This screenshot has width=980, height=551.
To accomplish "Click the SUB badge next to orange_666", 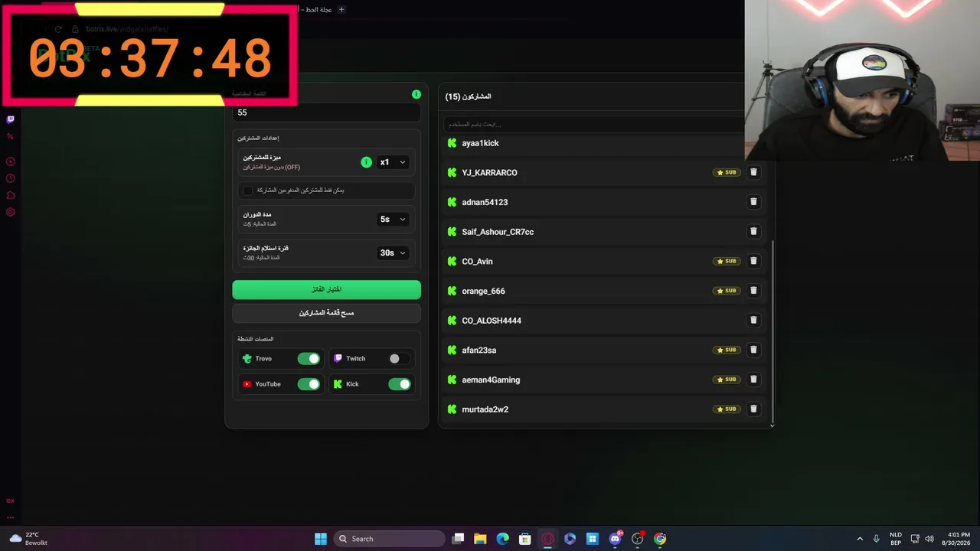I will (x=727, y=291).
